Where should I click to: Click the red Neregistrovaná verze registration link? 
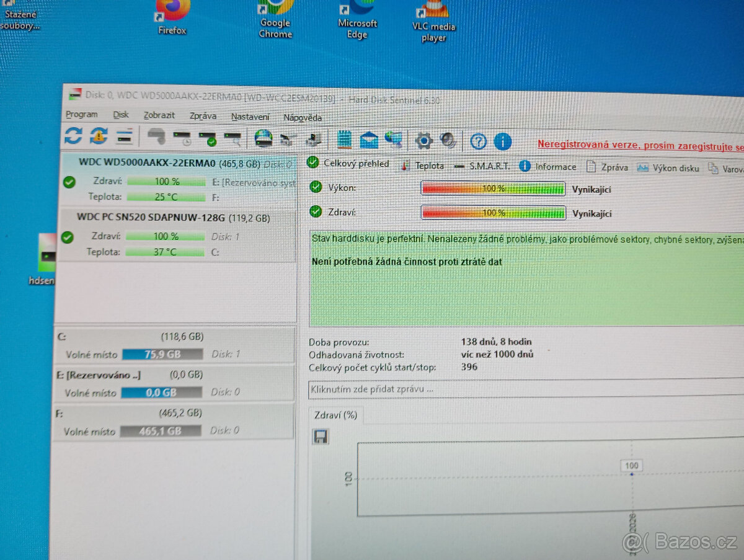(x=640, y=145)
